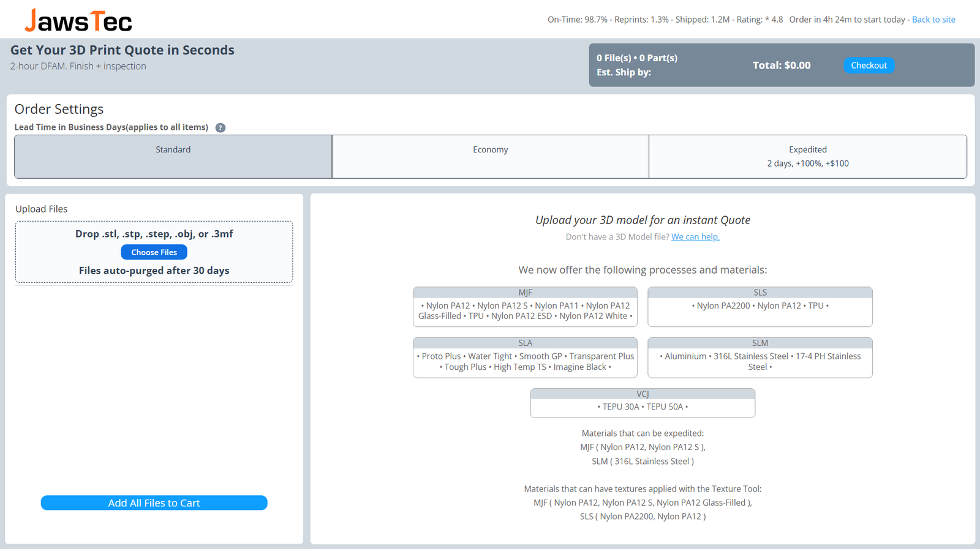Click the 'SLM ( 316L Stainless Steel )' line
980x551 pixels.
(643, 462)
